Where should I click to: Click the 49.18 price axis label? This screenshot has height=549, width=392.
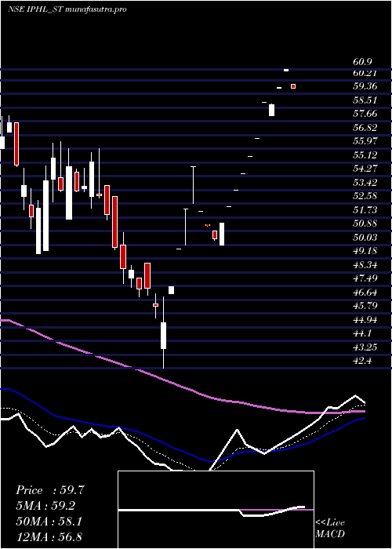click(365, 251)
